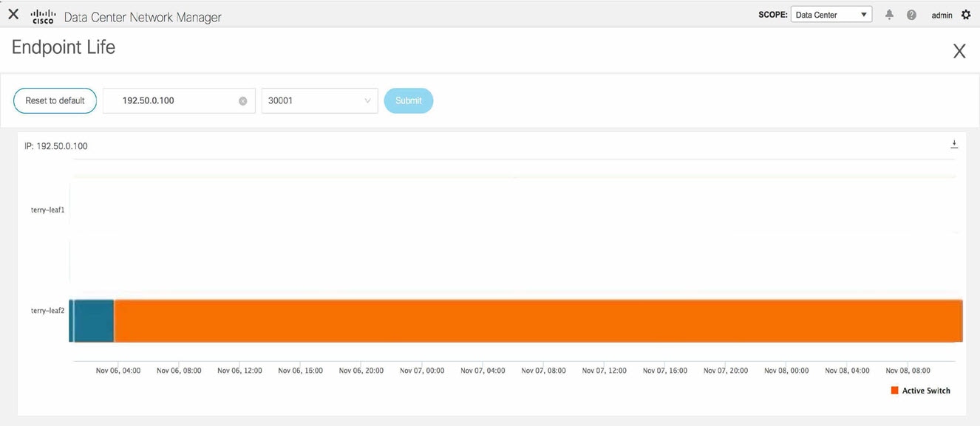Close the navigation menu X icon
The width and height of the screenshot is (980, 426).
click(x=13, y=14)
